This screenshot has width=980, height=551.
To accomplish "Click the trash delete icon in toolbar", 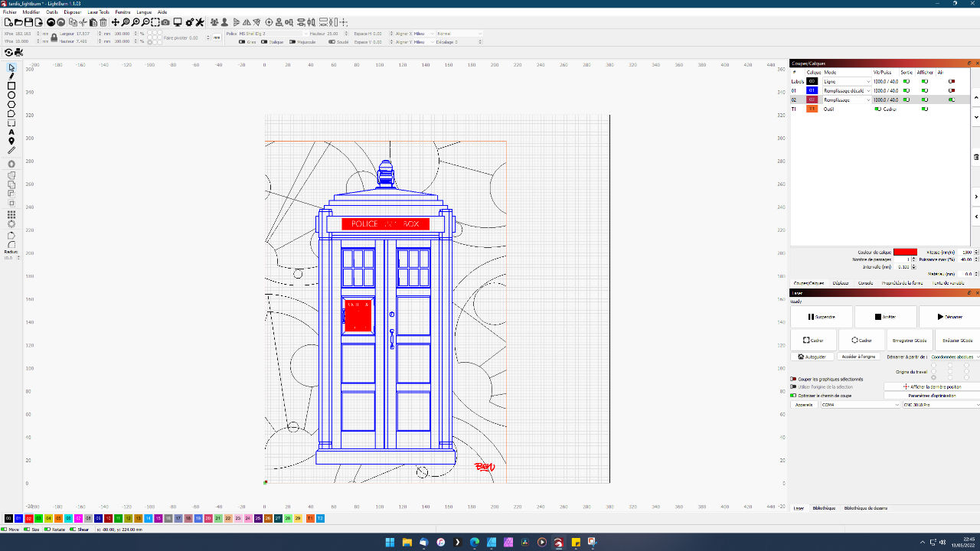I will [x=103, y=22].
